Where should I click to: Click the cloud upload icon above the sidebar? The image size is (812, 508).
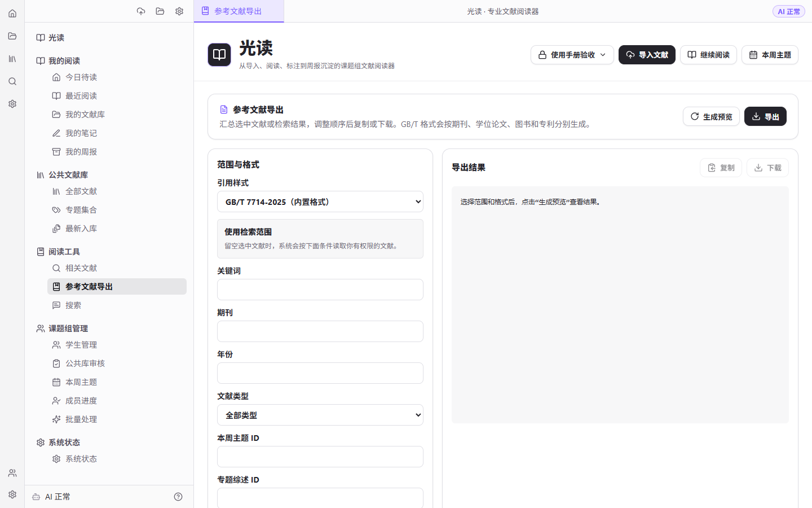(x=141, y=11)
